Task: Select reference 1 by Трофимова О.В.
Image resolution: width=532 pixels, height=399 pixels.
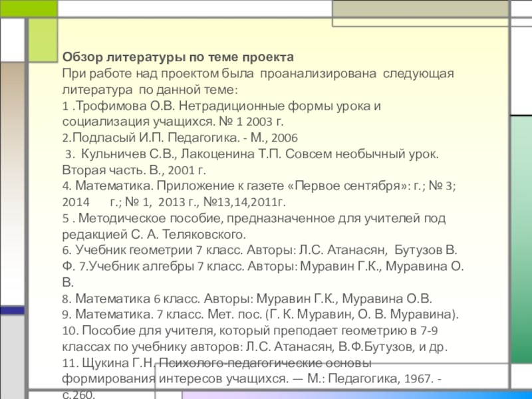Action: coord(221,106)
